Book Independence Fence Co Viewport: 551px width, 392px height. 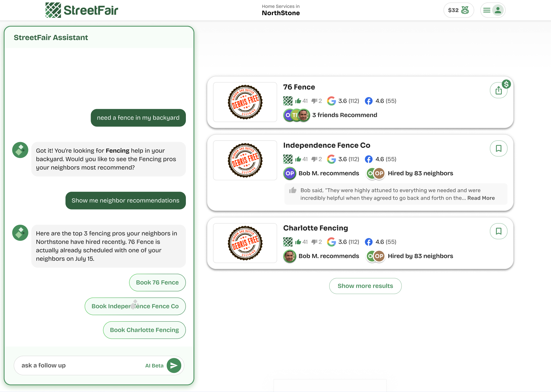point(135,306)
